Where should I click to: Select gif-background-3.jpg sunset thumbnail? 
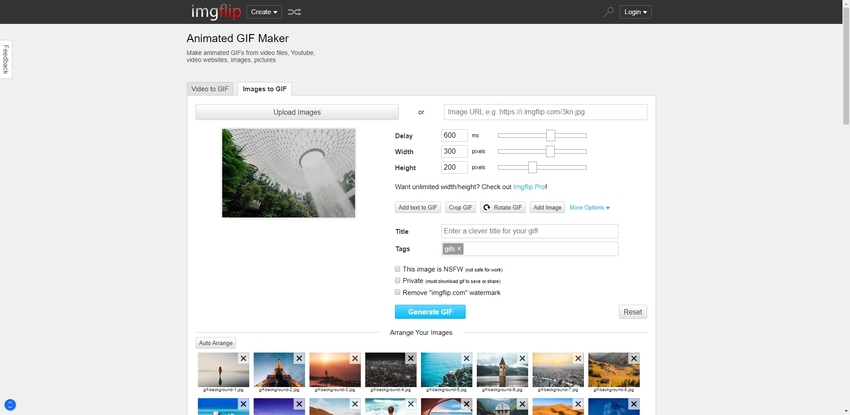[x=335, y=369]
